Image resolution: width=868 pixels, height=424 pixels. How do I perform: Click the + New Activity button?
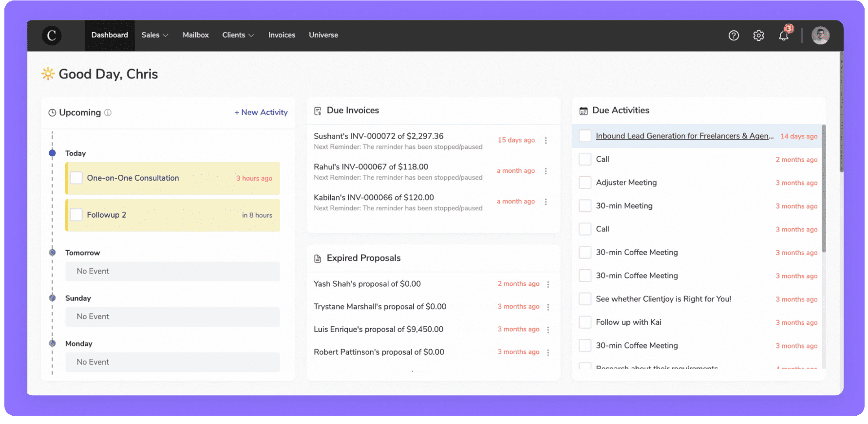261,112
